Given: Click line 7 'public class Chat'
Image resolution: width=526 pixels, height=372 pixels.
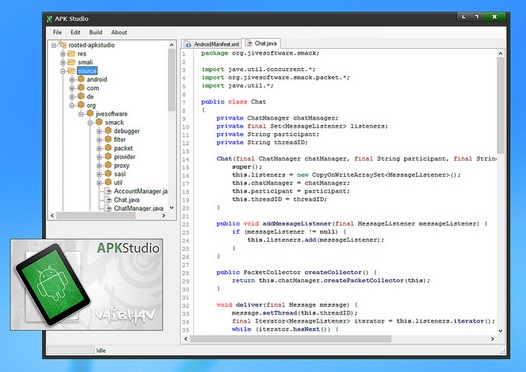Looking at the screenshot, I should coord(233,102).
